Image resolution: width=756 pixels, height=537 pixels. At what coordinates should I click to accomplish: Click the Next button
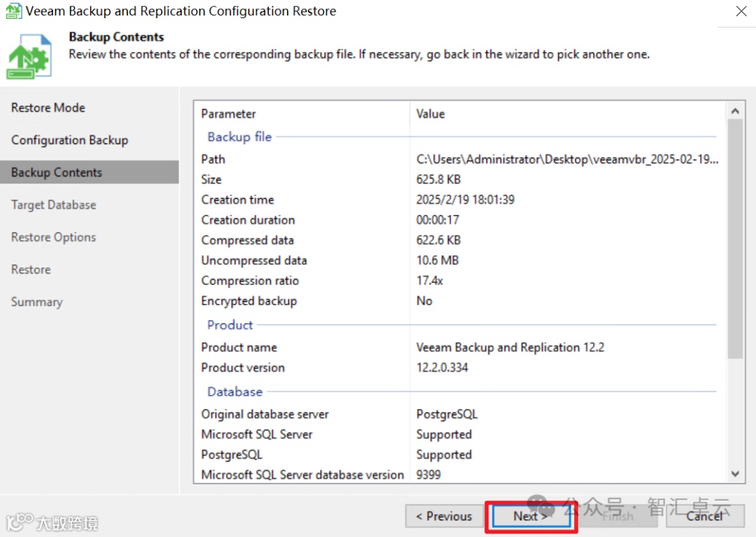click(x=531, y=516)
